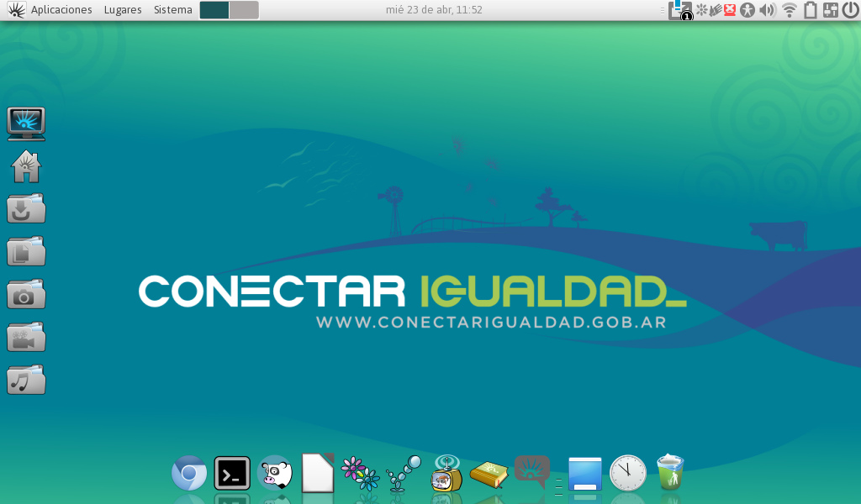Image resolution: width=861 pixels, height=504 pixels.
Task: Launch Chromium browser from the dock
Action: click(189, 473)
